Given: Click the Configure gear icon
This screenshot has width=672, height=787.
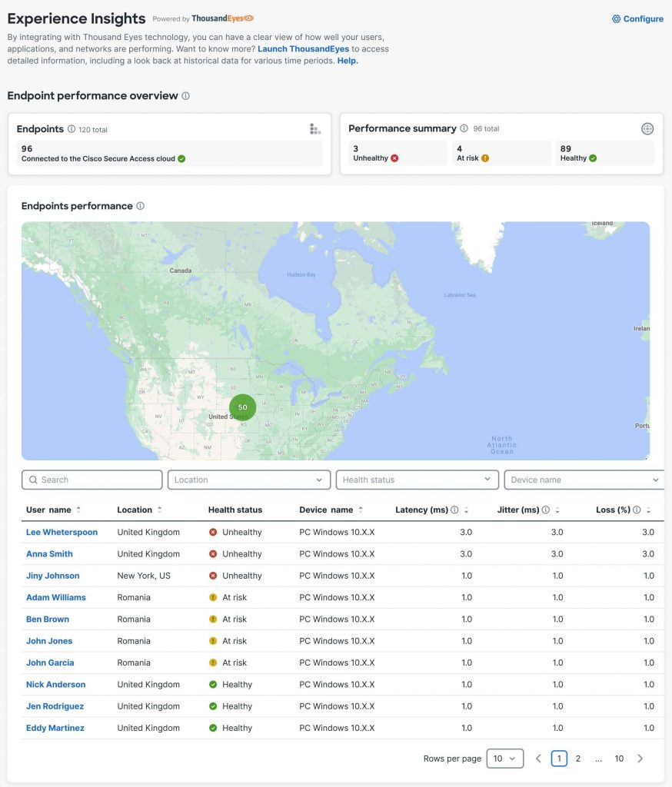Looking at the screenshot, I should [616, 19].
